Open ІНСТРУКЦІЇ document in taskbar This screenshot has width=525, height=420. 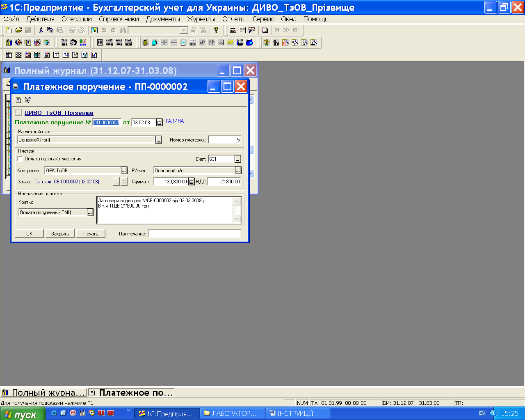pos(298,413)
